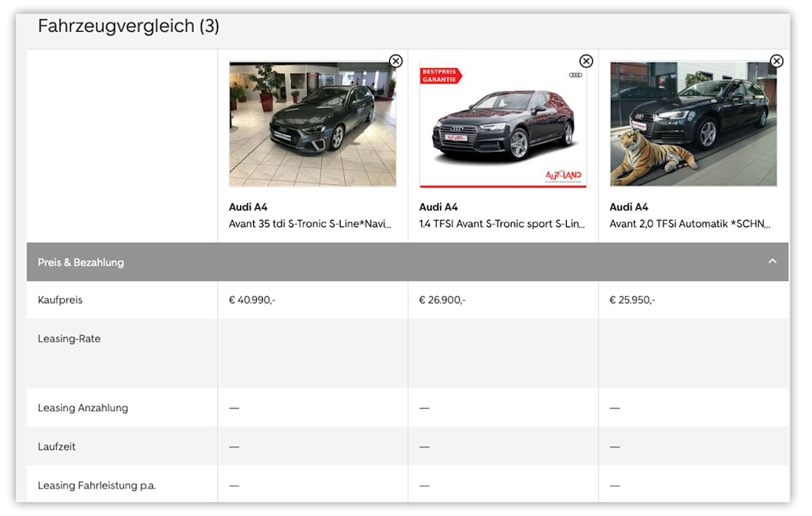812x516 pixels.
Task: Click the Preis & Bezahlung section header label
Action: [x=80, y=262]
